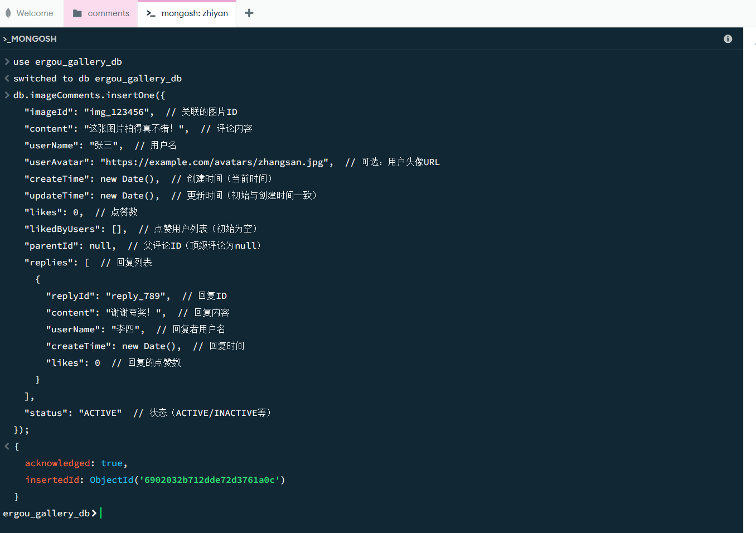Click the ObjectId hex string in insertedId

coord(209,480)
